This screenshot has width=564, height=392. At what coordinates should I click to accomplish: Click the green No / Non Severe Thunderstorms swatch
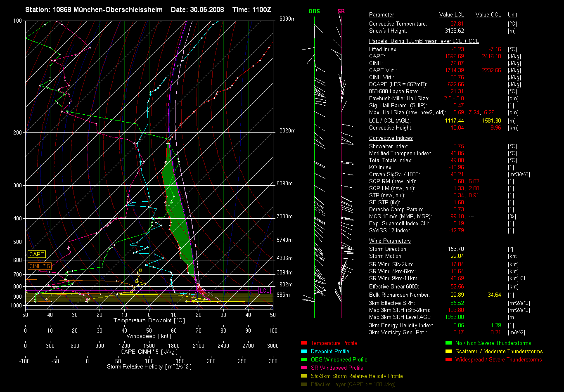click(449, 343)
